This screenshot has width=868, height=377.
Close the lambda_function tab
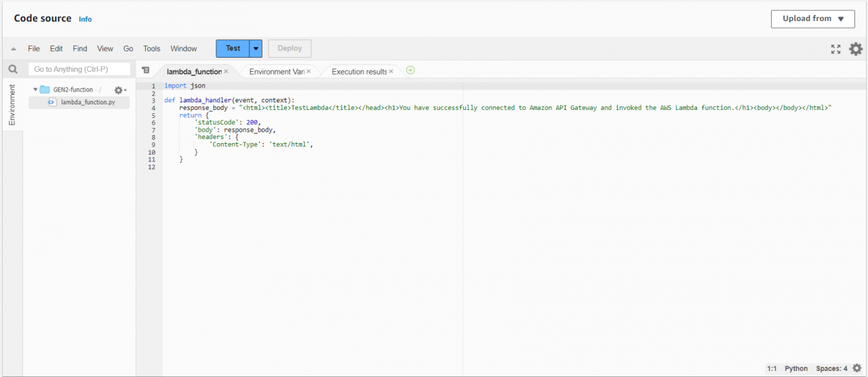[x=226, y=71]
